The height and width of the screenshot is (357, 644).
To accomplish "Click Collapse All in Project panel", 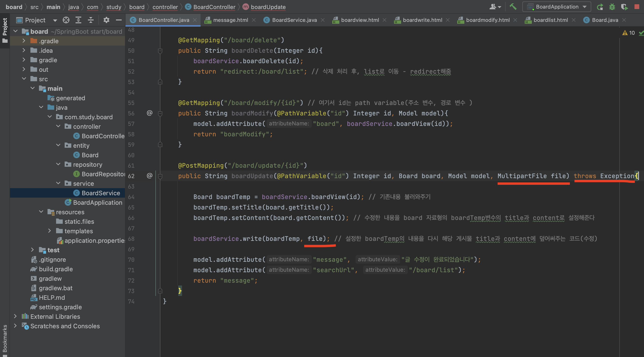I will coord(91,20).
